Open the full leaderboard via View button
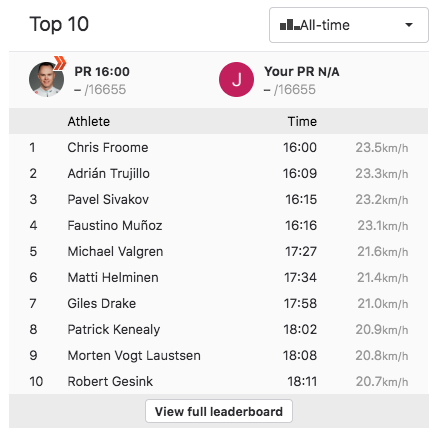The image size is (443, 437). [219, 411]
